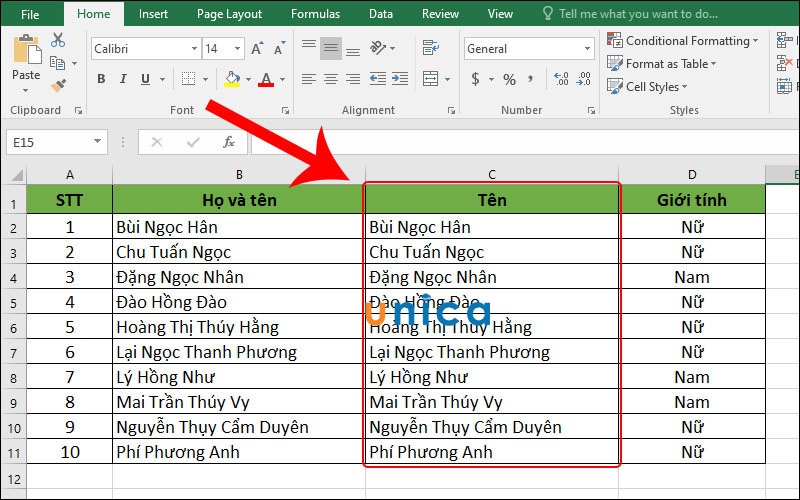
Task: Expand the borders dropdown arrow
Action: coord(205,79)
